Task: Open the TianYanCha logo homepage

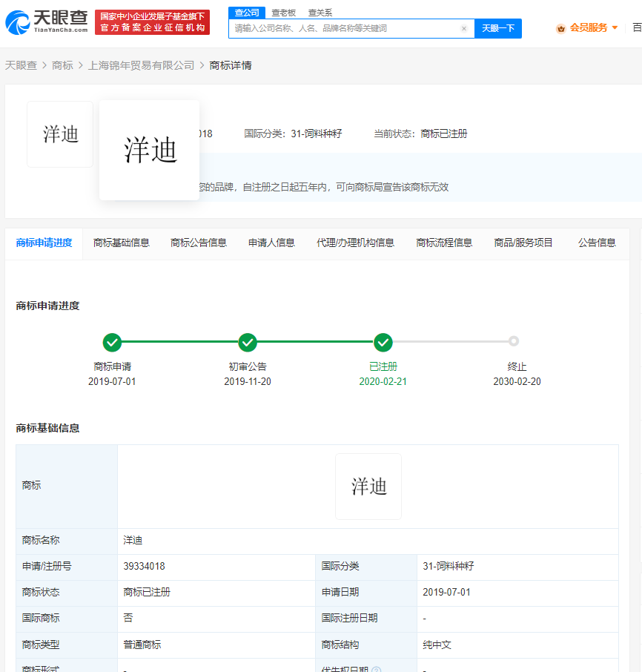Action: [x=46, y=22]
